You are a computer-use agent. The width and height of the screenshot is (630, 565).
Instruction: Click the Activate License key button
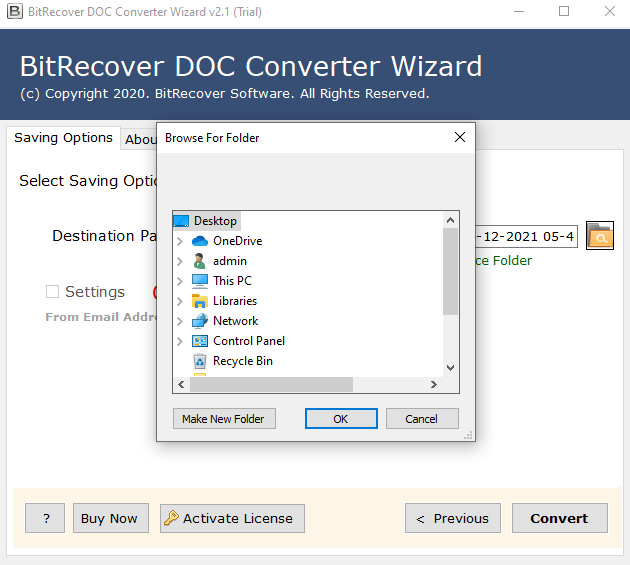232,518
